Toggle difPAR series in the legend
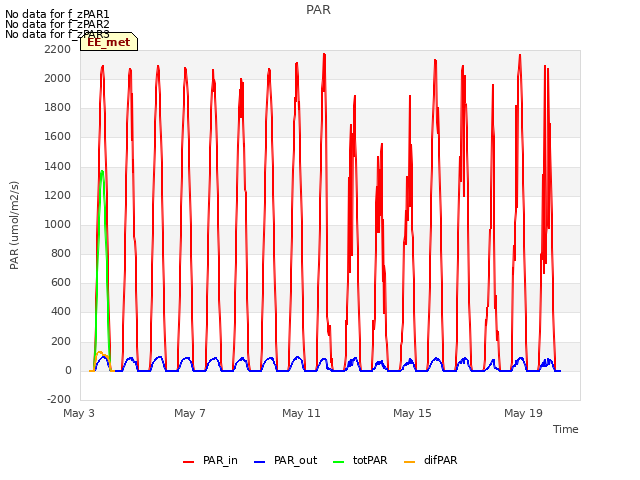 click(x=430, y=460)
